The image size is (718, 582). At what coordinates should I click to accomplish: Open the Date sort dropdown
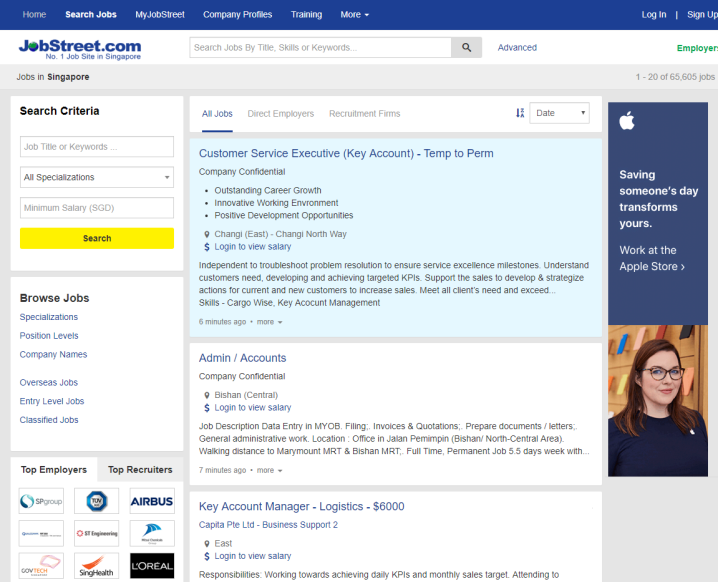click(560, 113)
